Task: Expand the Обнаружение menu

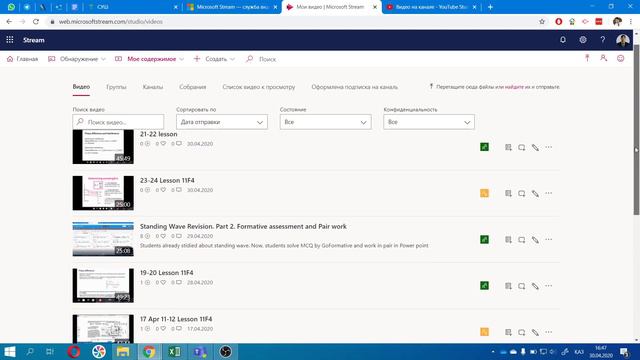Action: point(77,59)
